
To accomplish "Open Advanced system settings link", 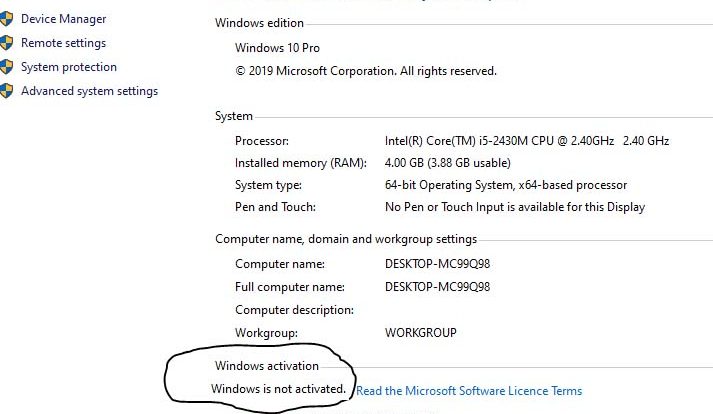I will coord(89,91).
